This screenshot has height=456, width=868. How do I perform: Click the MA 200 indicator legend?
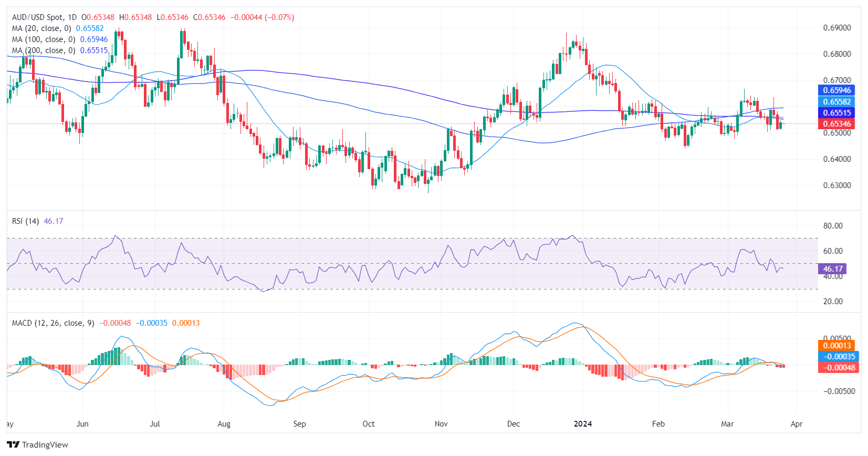click(43, 50)
